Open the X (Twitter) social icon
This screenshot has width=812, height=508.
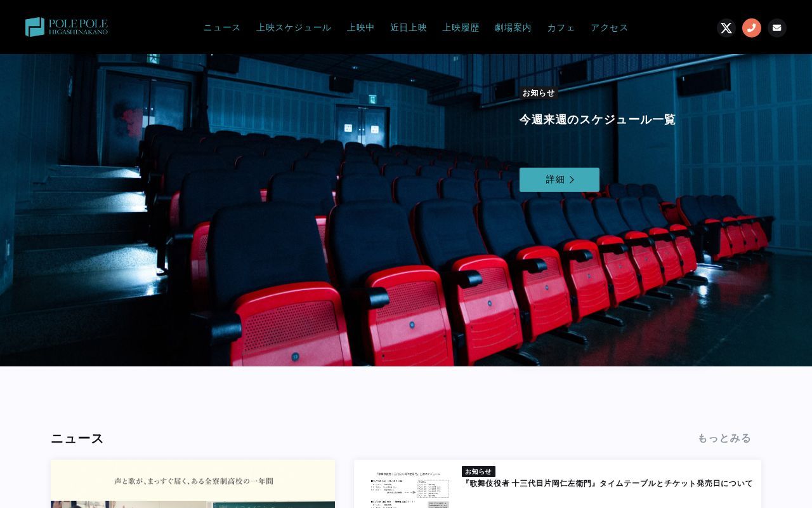coord(726,28)
